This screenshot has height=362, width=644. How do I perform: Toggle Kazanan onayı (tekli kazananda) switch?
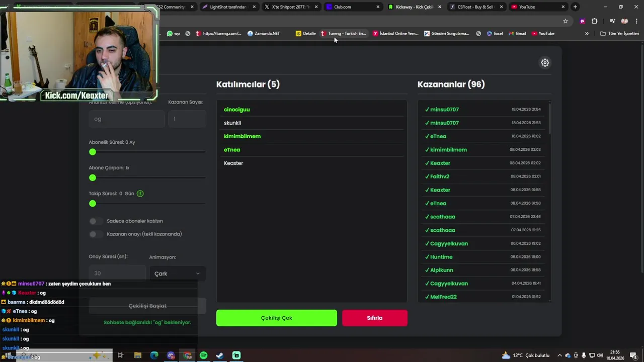(96, 234)
